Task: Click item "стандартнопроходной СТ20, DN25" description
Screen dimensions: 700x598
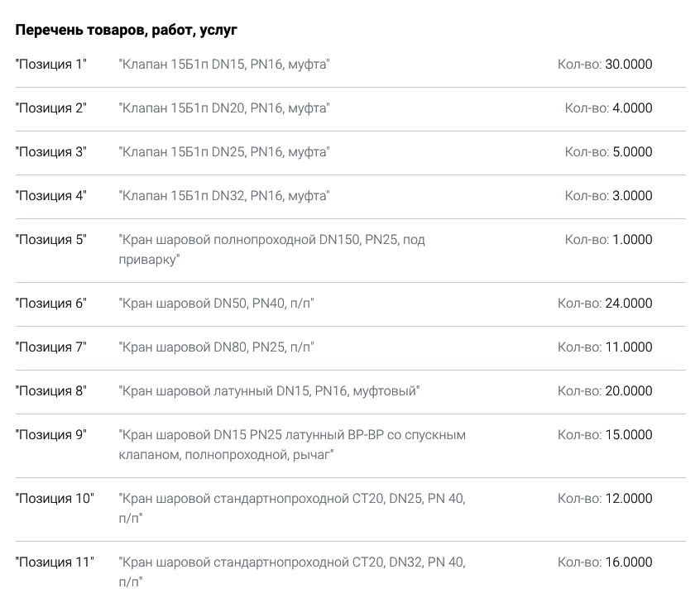Action: pyautogui.click(x=292, y=509)
